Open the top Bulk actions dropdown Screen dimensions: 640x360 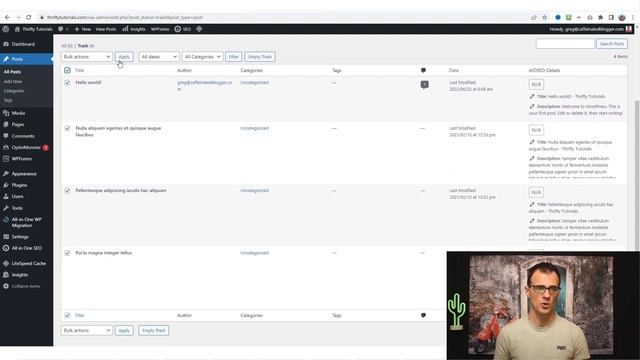(x=87, y=57)
